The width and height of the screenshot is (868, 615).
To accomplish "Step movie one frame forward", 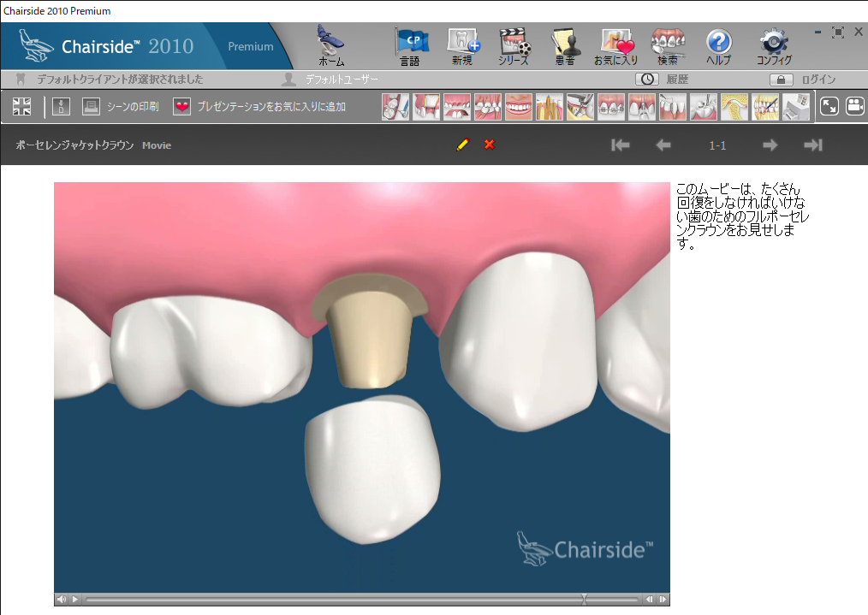I will 663,599.
